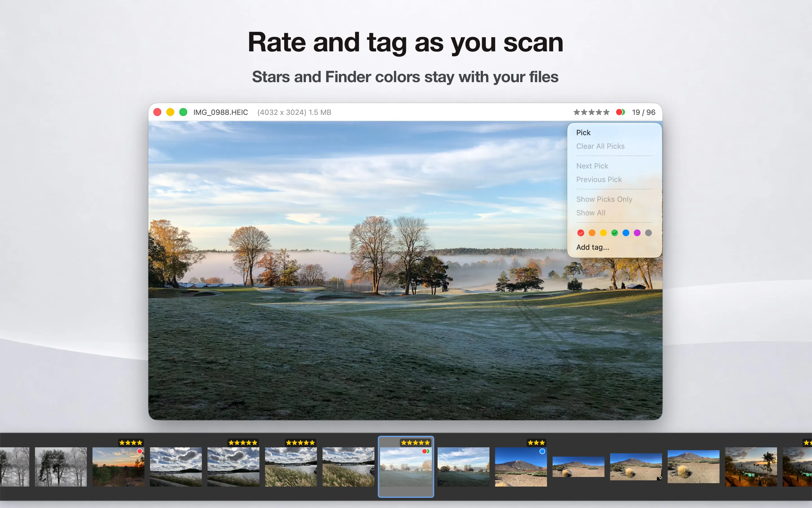Open Add tag... option
The width and height of the screenshot is (812, 508).
593,247
